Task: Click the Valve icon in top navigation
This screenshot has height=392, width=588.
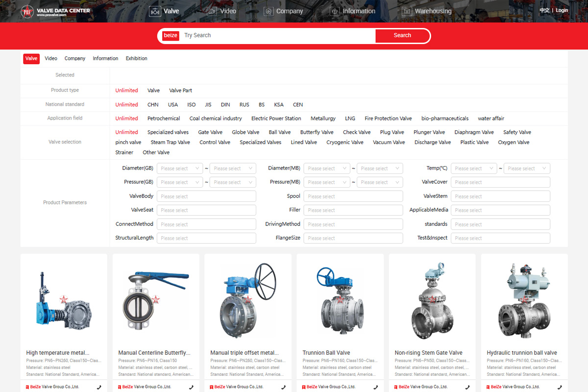Action: 155,11
